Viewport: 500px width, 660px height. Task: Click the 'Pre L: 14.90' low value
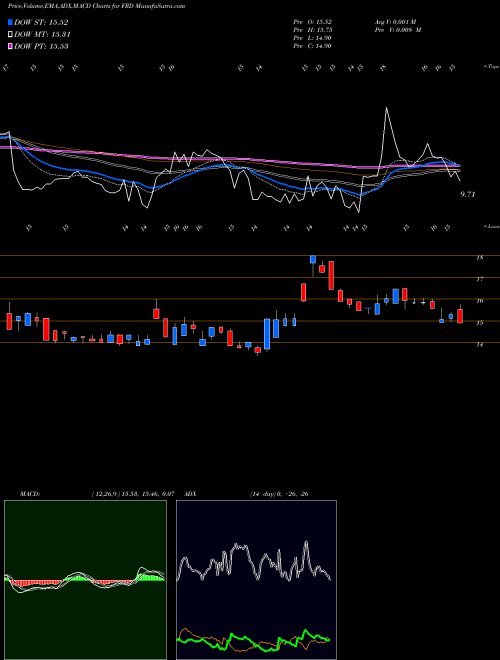(x=313, y=38)
